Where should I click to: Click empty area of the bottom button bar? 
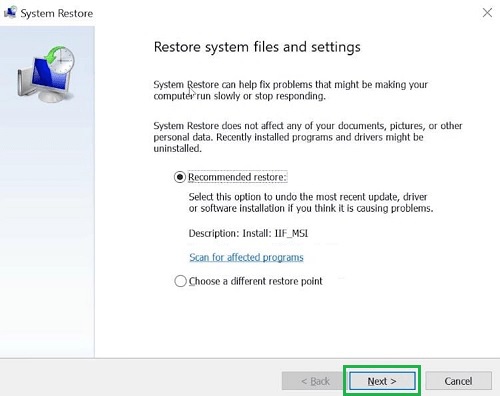(140, 378)
